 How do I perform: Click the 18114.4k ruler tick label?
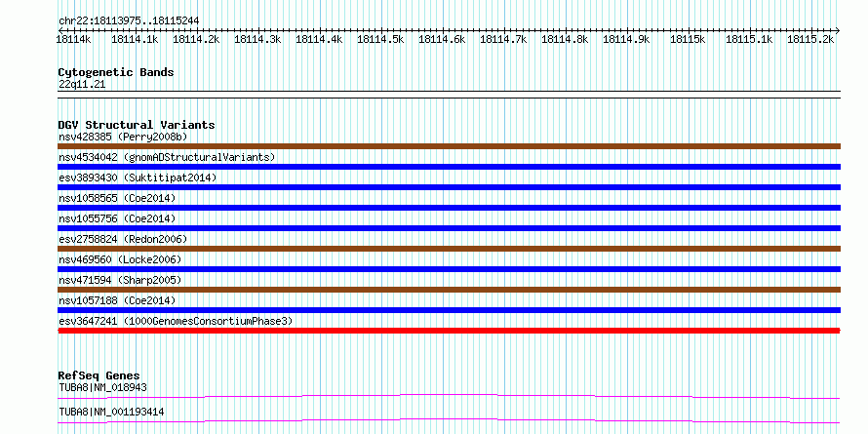click(319, 39)
